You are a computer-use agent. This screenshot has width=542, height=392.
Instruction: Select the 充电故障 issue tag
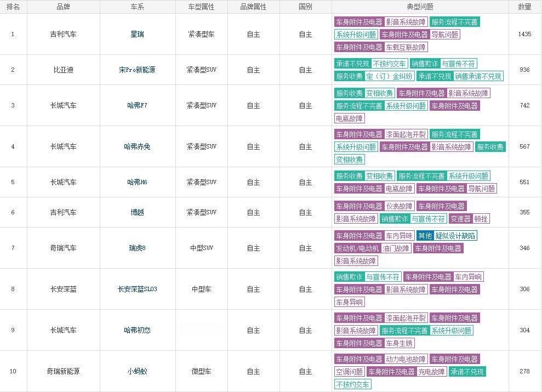pyautogui.click(x=431, y=372)
